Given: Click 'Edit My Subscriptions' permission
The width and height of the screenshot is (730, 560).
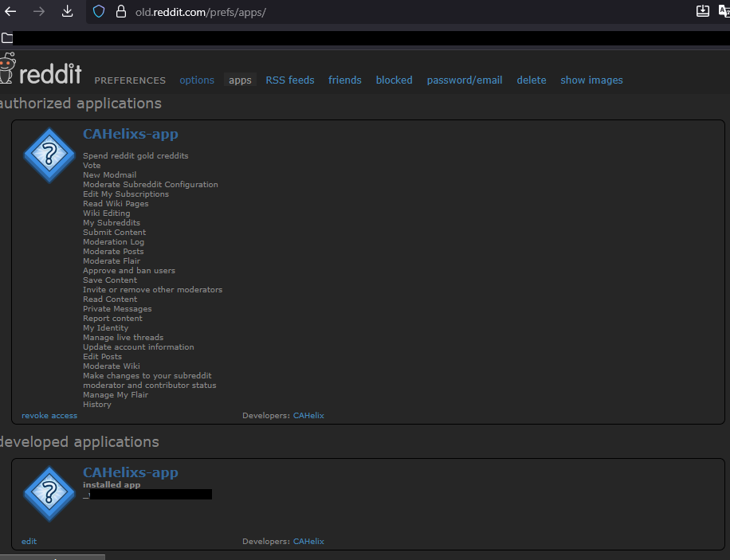Looking at the screenshot, I should pyautogui.click(x=126, y=194).
